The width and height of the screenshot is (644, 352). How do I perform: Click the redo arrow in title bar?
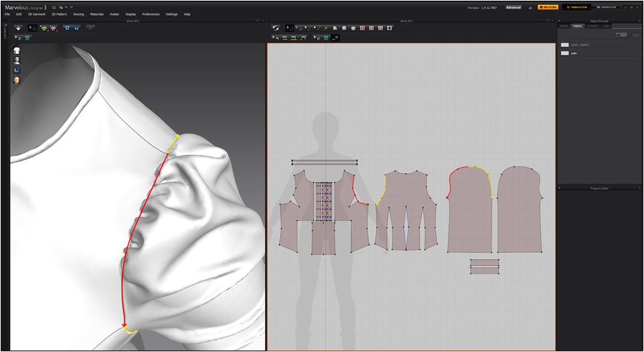pyautogui.click(x=71, y=8)
